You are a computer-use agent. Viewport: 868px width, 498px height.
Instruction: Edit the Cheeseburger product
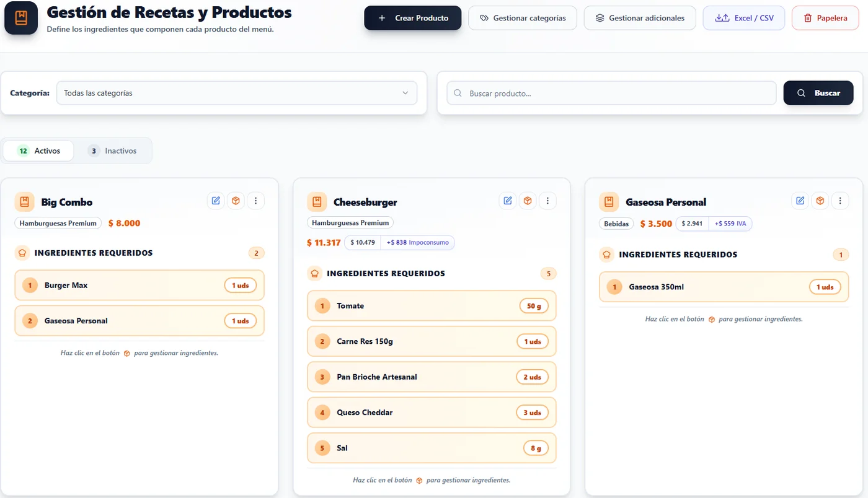[x=508, y=201]
